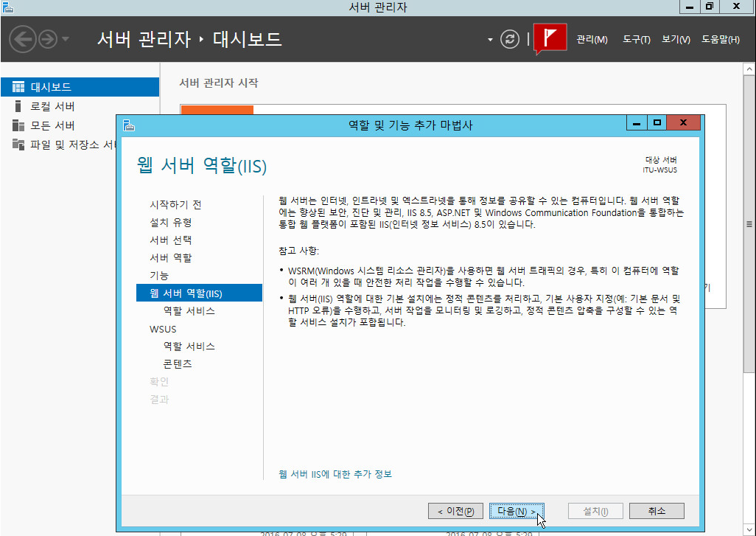The image size is (756, 536).
Task: Click the refresh icon in header
Action: tap(510, 39)
